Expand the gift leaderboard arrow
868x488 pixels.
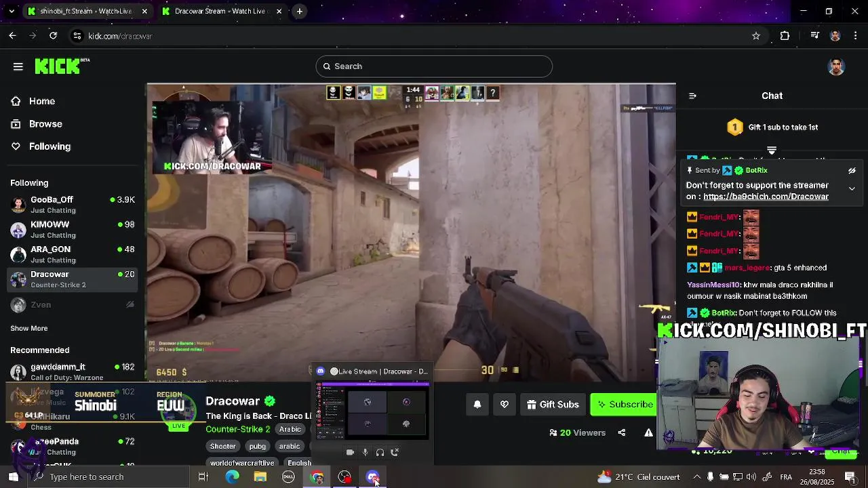[x=772, y=150]
